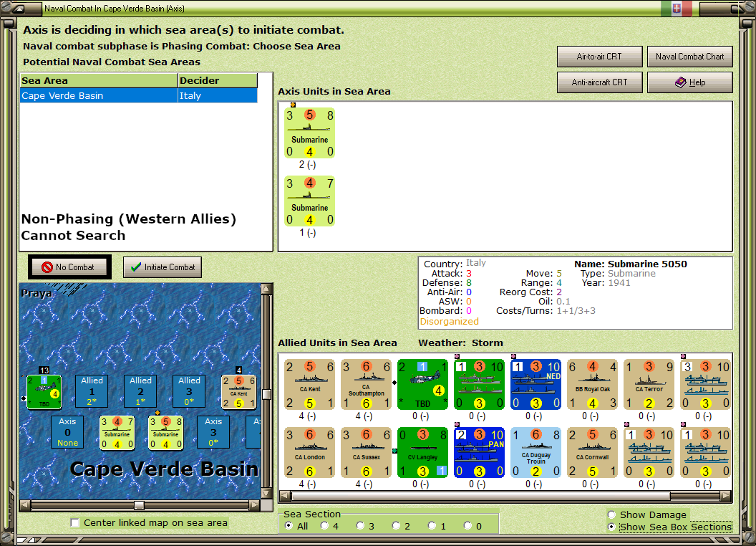Open the Naval Combat Chart
This screenshot has width=756, height=546.
click(689, 57)
